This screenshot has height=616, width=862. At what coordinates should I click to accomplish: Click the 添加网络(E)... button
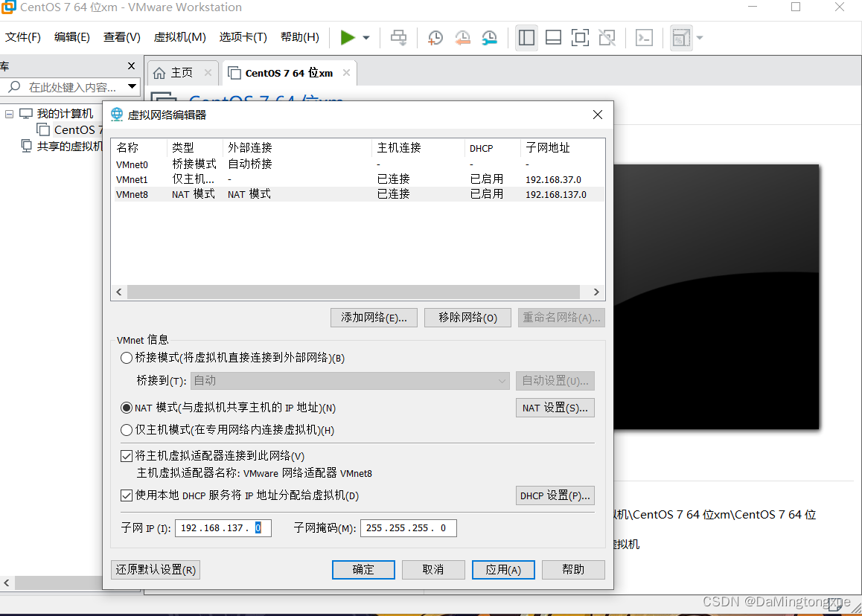pyautogui.click(x=374, y=318)
